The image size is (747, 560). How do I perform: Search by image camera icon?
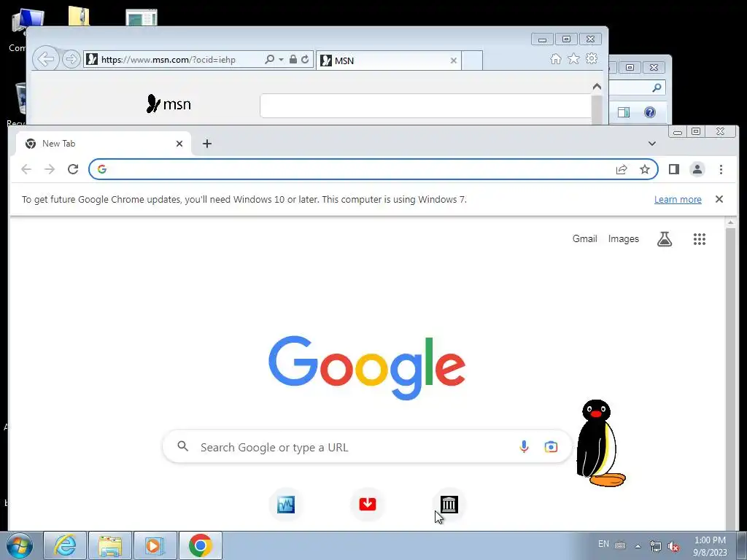point(551,447)
